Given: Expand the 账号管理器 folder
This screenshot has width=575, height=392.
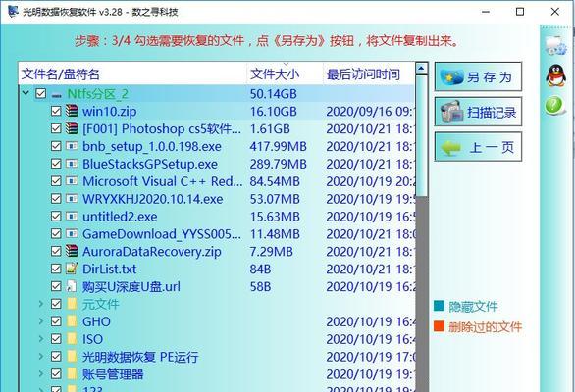Looking at the screenshot, I should [41, 374].
